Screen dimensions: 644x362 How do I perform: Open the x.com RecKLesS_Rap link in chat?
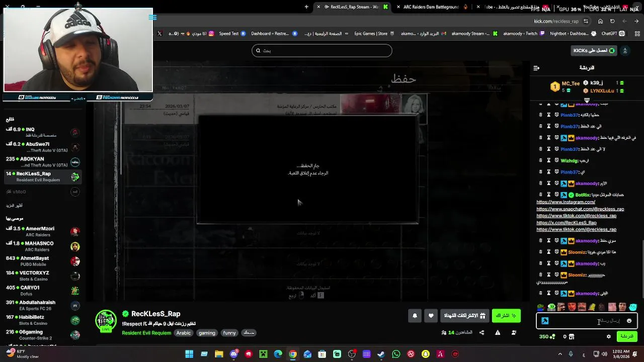(566, 223)
